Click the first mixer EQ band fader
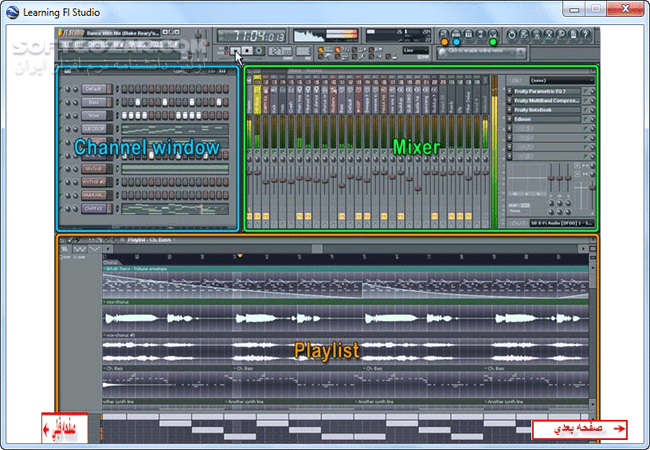This screenshot has height=450, width=650. click(551, 178)
